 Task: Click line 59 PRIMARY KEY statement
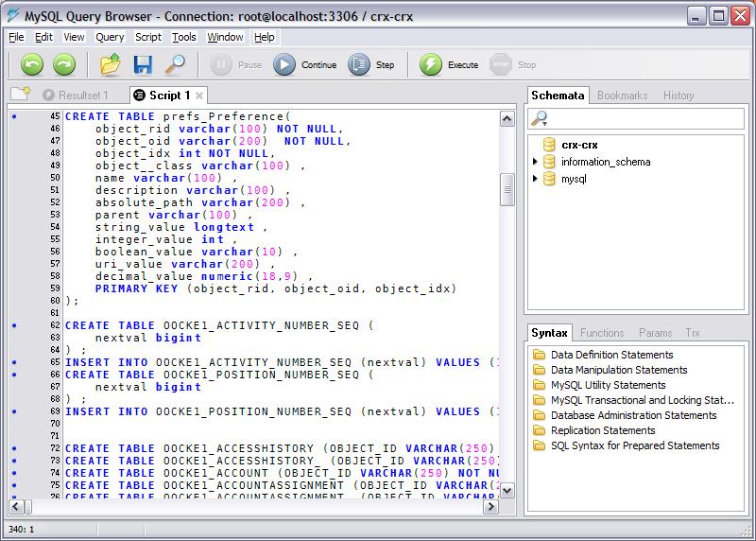[275, 288]
